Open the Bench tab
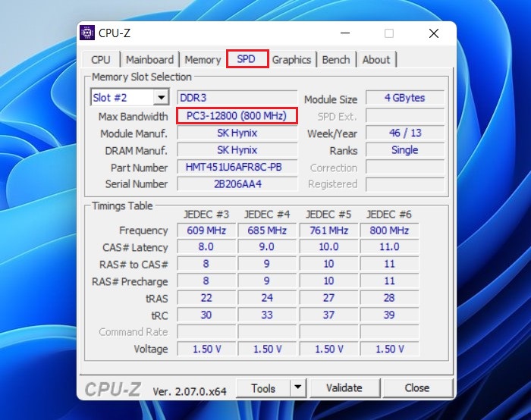Viewport: 531px width, 420px height. tap(336, 60)
